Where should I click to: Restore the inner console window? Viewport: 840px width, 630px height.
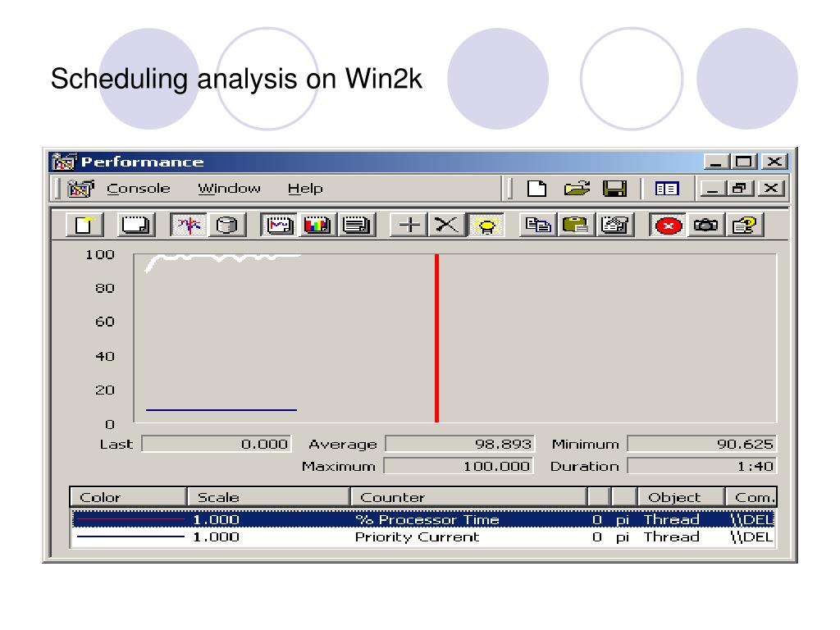[x=739, y=189]
